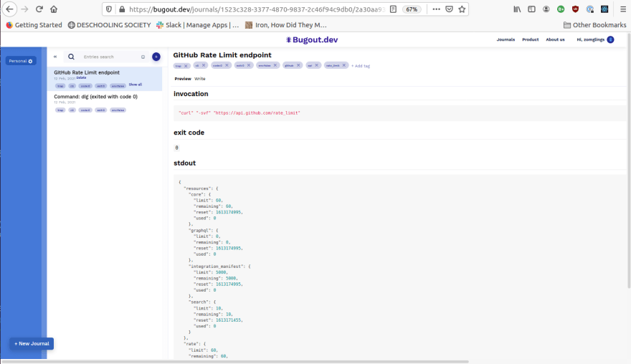Screen dimensions: 631x364
Task: Open the zomglings user account menu
Action: pos(595,39)
